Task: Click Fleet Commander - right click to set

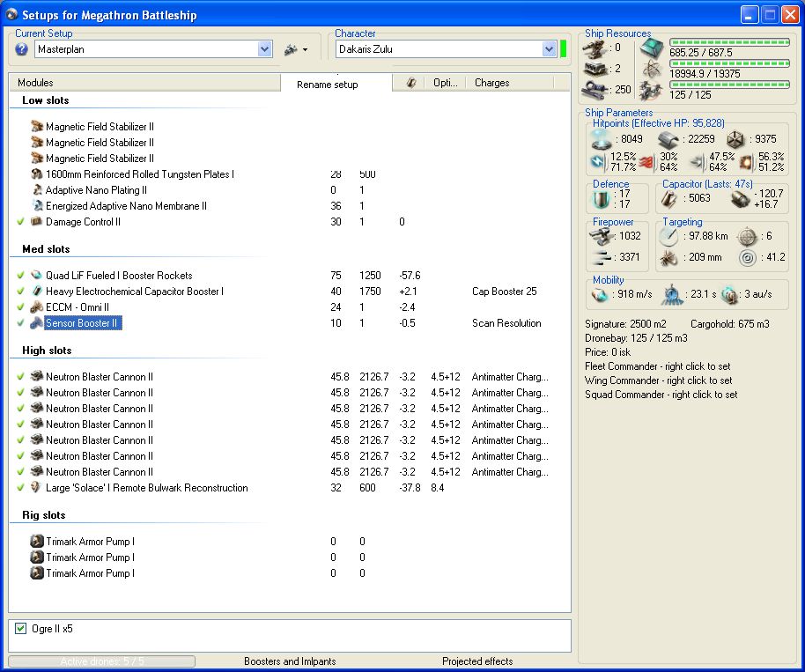Action: point(658,366)
